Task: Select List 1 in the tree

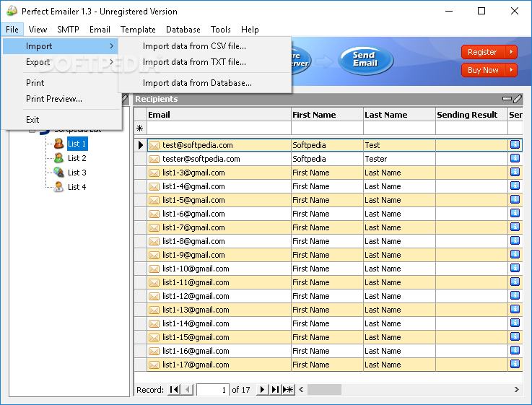Action: coord(77,144)
